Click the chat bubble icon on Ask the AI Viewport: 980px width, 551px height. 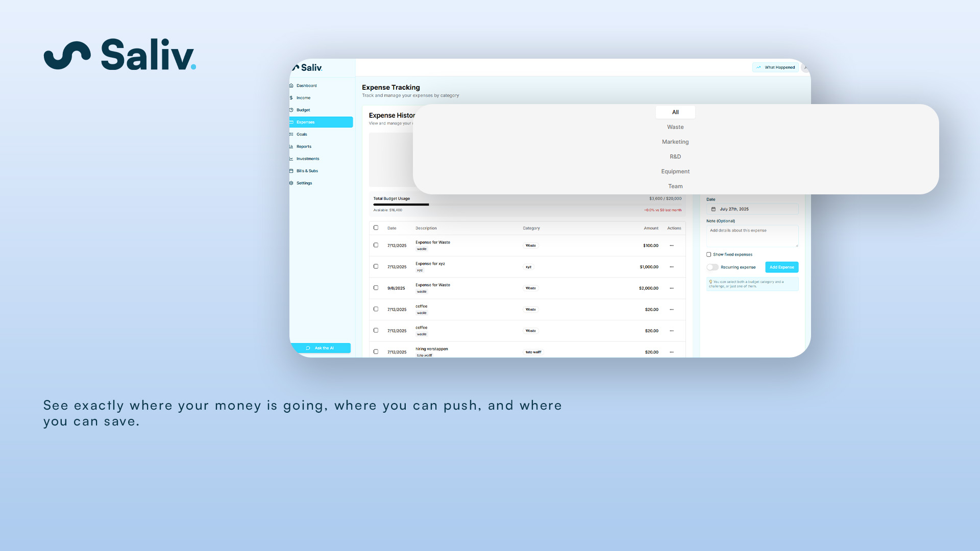[x=308, y=348]
